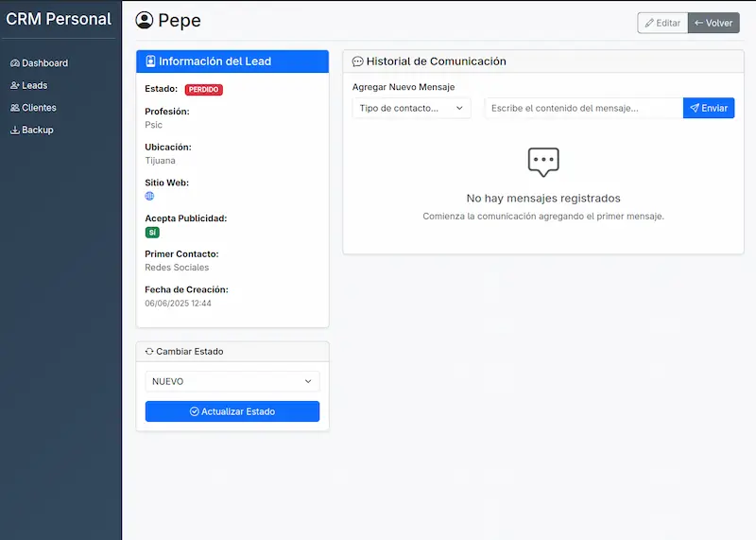Click the ID badge icon in Información del Lead
The image size is (756, 540).
[150, 61]
